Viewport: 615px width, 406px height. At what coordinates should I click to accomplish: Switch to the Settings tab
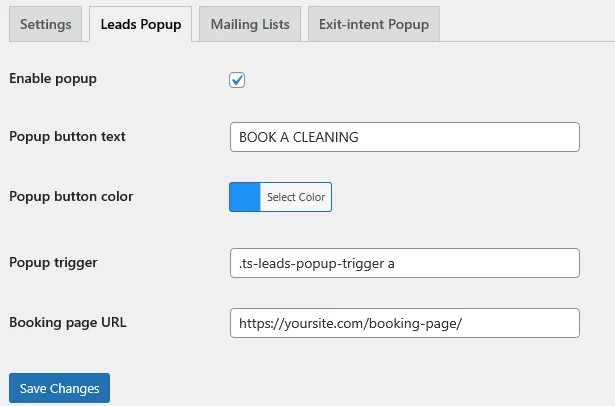pos(46,24)
